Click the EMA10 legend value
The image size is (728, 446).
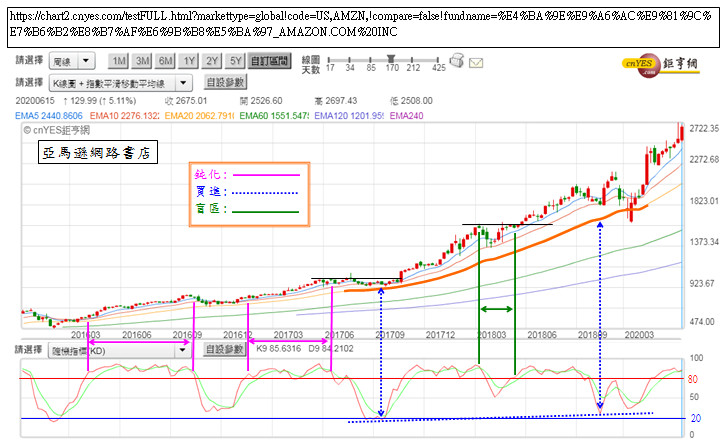[x=124, y=116]
